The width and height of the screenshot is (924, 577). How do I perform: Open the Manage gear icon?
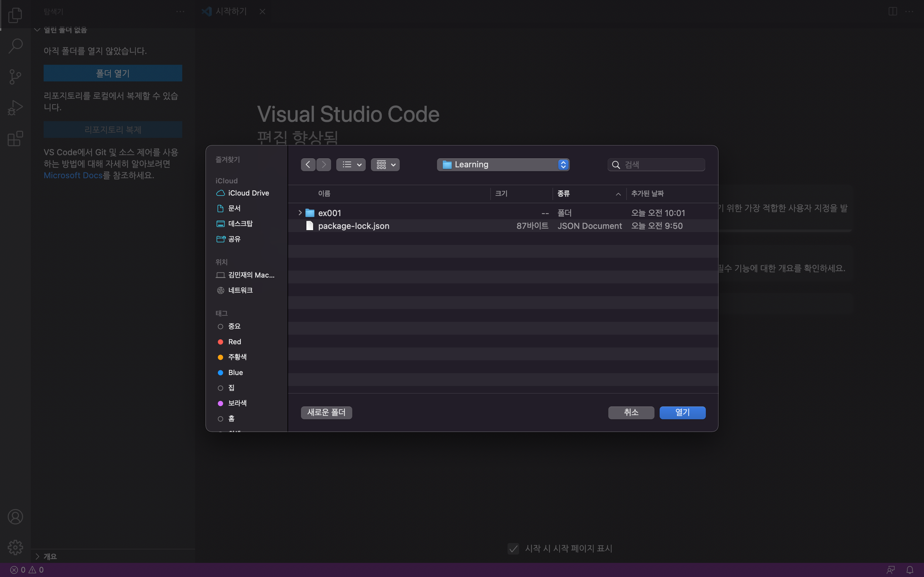click(x=15, y=547)
